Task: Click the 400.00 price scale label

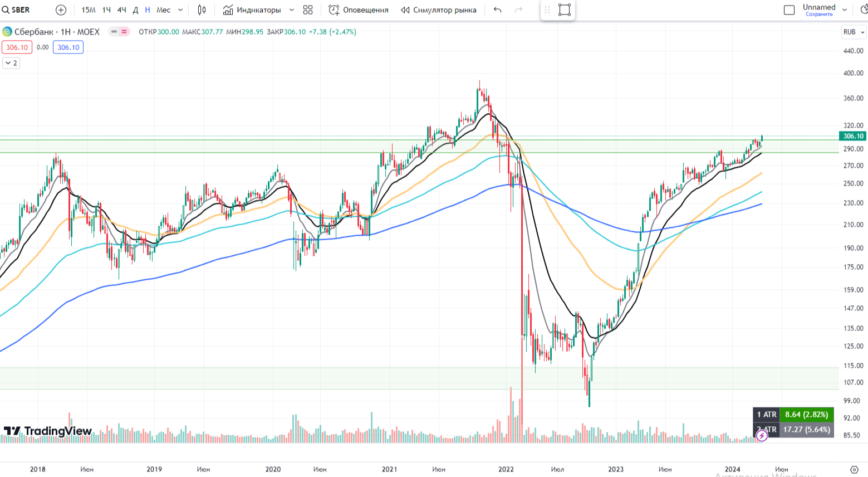Action: point(853,73)
